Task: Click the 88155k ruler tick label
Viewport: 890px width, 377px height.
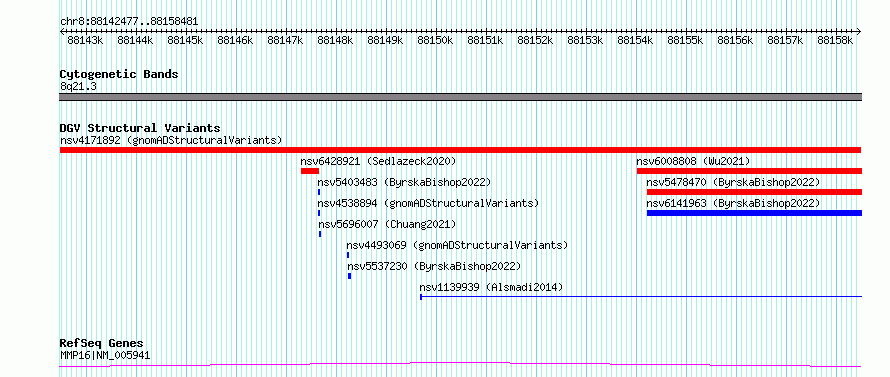Action: [685, 41]
